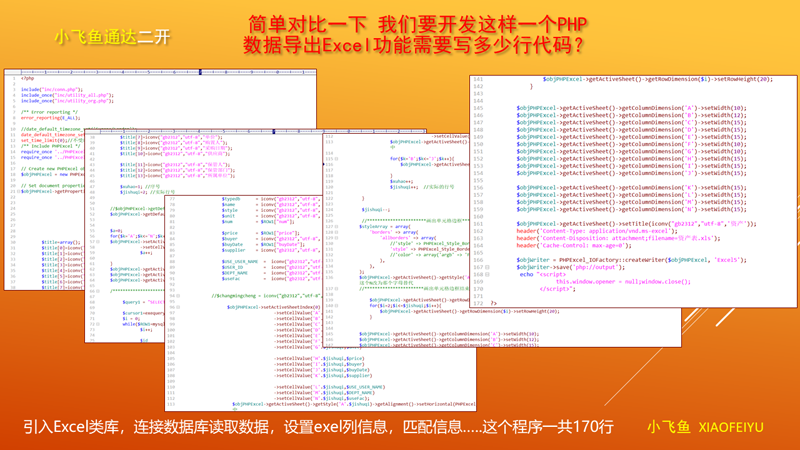Click $objWriter->save('php://output') line
The width and height of the screenshot is (800, 450).
click(570, 267)
